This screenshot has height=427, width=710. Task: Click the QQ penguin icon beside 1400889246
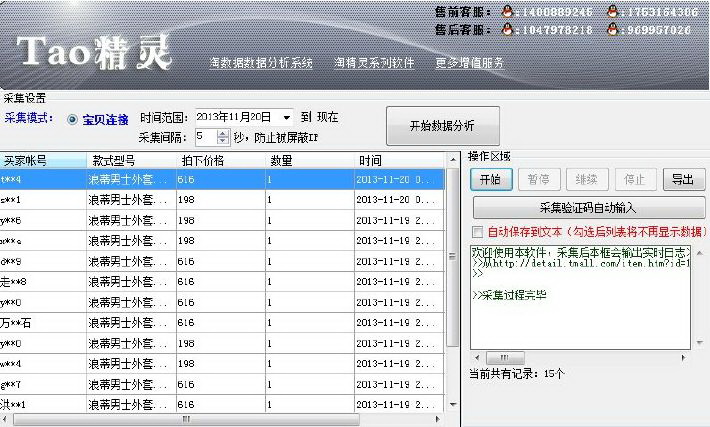click(x=507, y=12)
